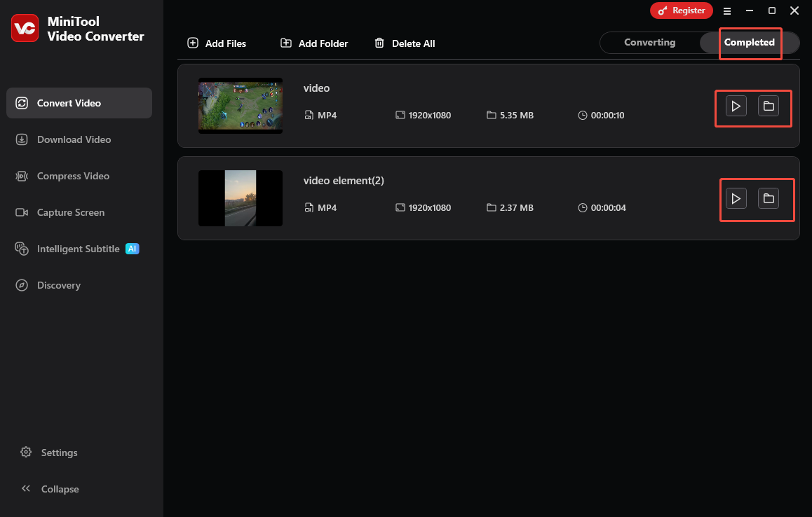Click the MiniTool Video Converter logo icon
Viewport: 812px width, 517px height.
pyautogui.click(x=25, y=28)
